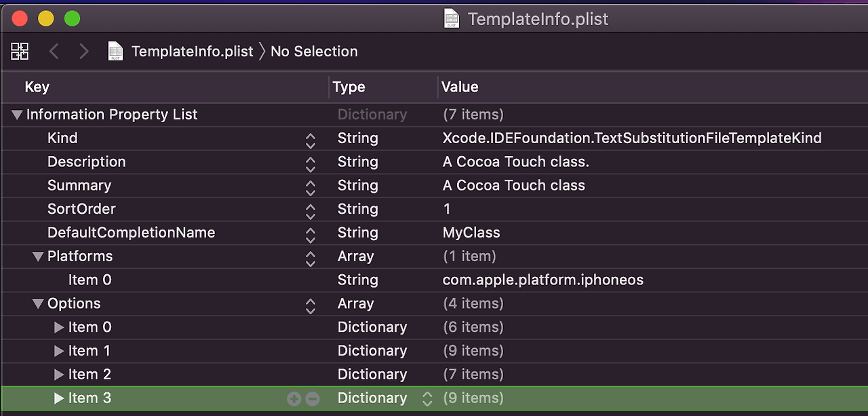This screenshot has width=868, height=416.
Task: Select the Options key label
Action: 74,304
